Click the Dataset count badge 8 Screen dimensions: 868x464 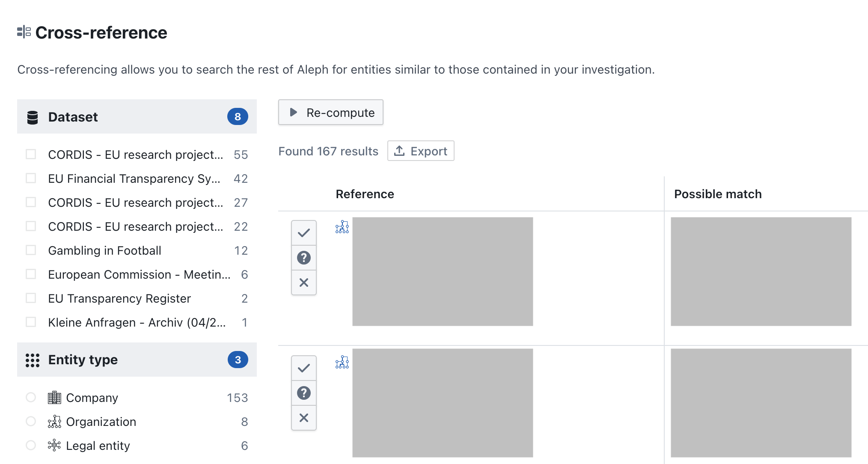click(238, 116)
